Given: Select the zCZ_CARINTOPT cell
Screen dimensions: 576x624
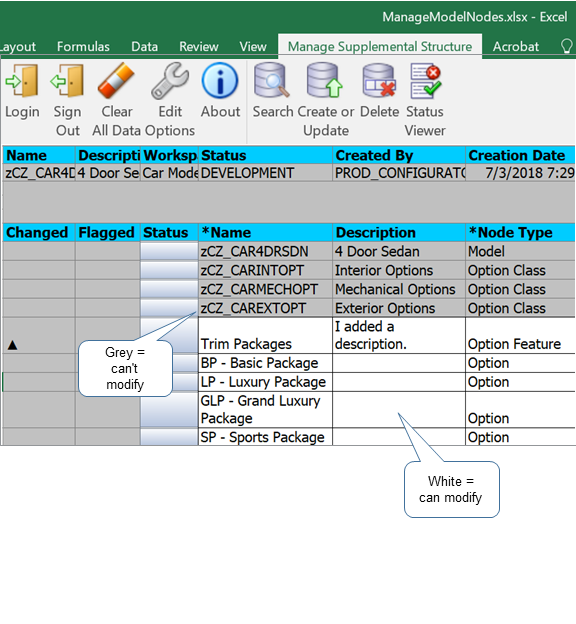Looking at the screenshot, I should tap(266, 271).
